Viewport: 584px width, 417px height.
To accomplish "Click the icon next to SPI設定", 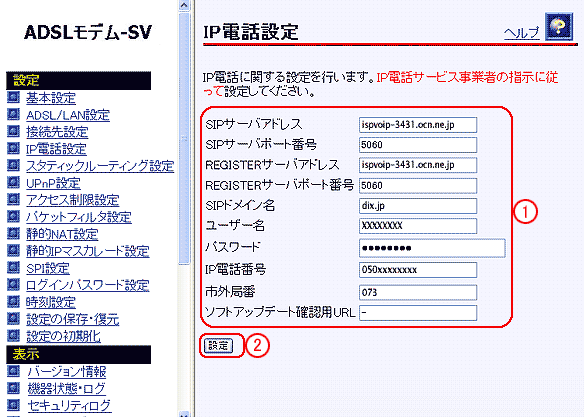I will click(13, 267).
